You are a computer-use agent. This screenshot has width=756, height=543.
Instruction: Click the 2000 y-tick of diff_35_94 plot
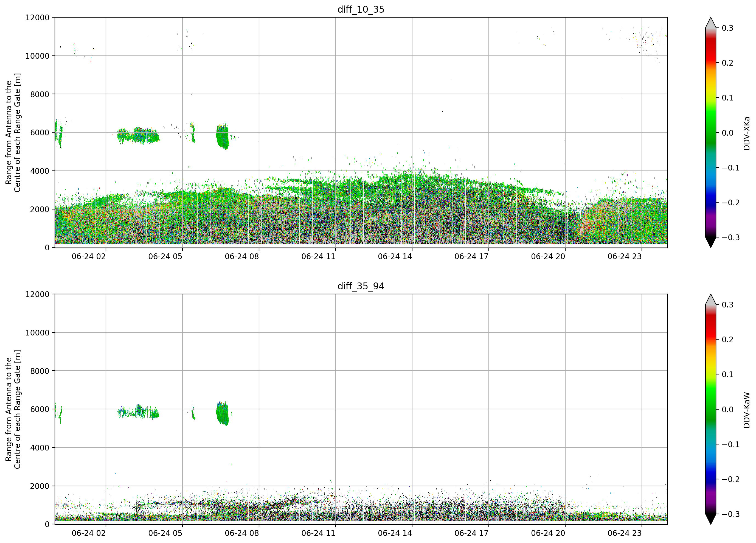click(40, 486)
